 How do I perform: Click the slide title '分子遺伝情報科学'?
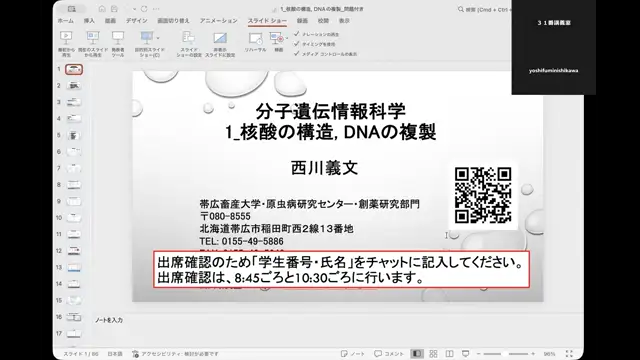tap(331, 111)
